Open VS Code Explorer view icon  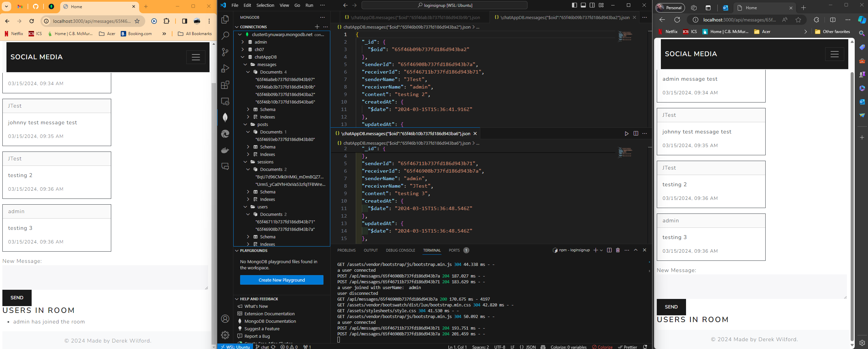pyautogui.click(x=225, y=19)
